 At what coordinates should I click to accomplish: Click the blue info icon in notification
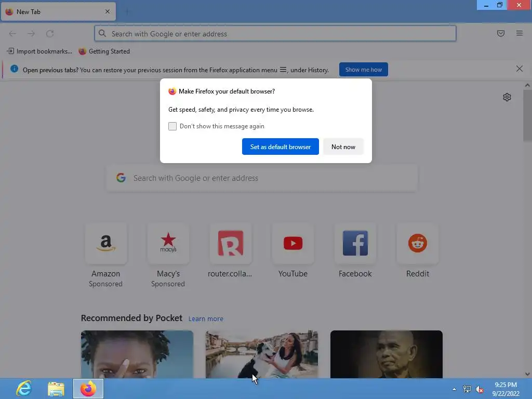click(x=14, y=69)
